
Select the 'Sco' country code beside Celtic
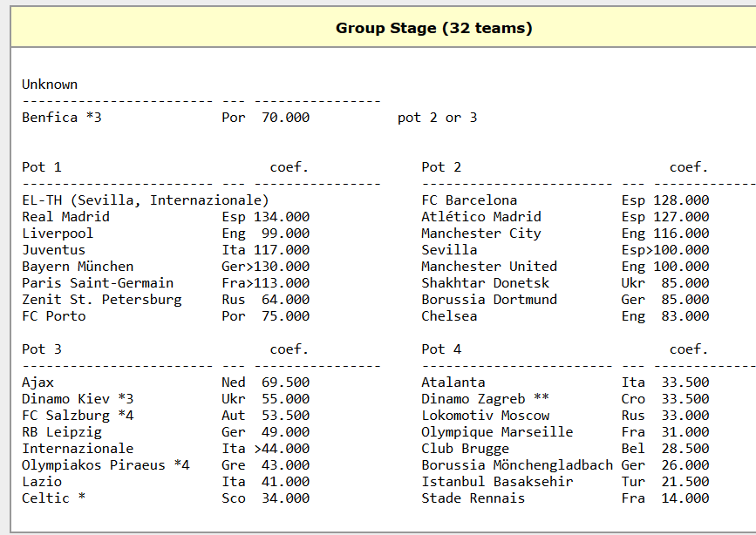coord(234,498)
